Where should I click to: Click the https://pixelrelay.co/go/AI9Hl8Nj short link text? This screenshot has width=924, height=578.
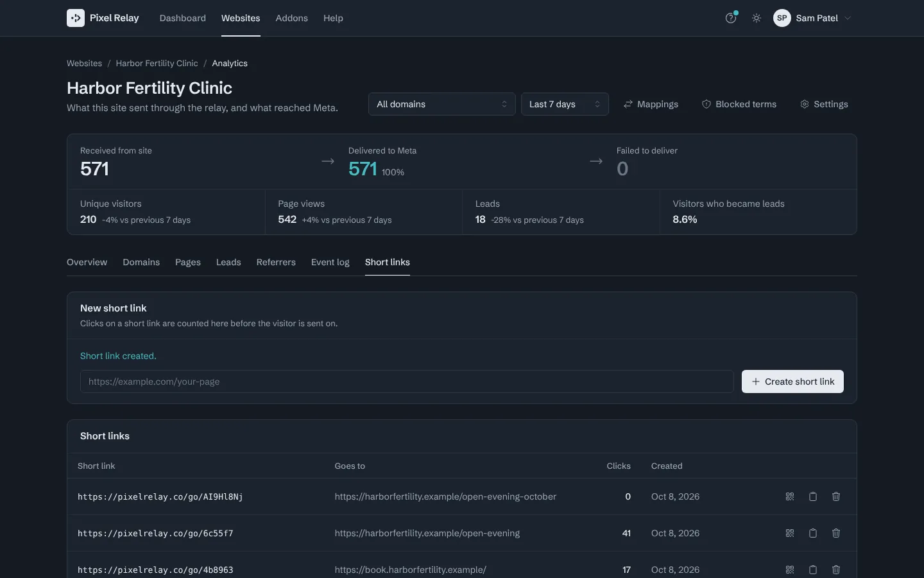tap(160, 496)
